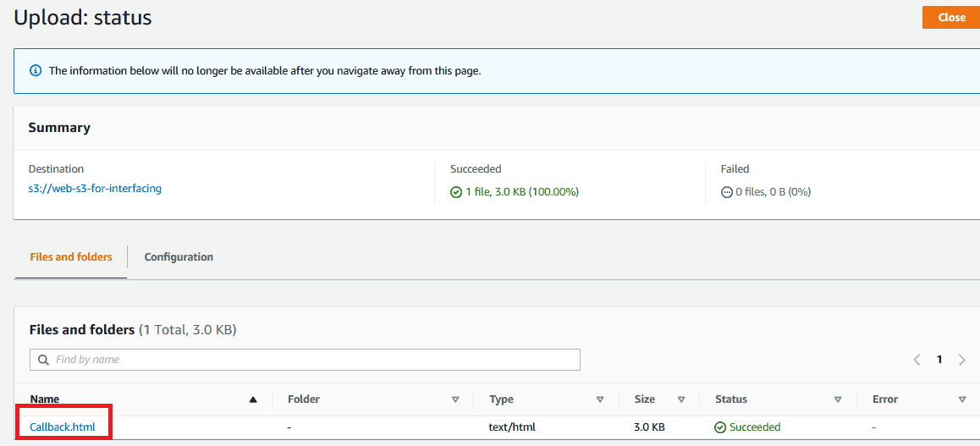Click the green succeeded checkmark in Summary
This screenshot has width=980, height=446.
pyautogui.click(x=456, y=192)
